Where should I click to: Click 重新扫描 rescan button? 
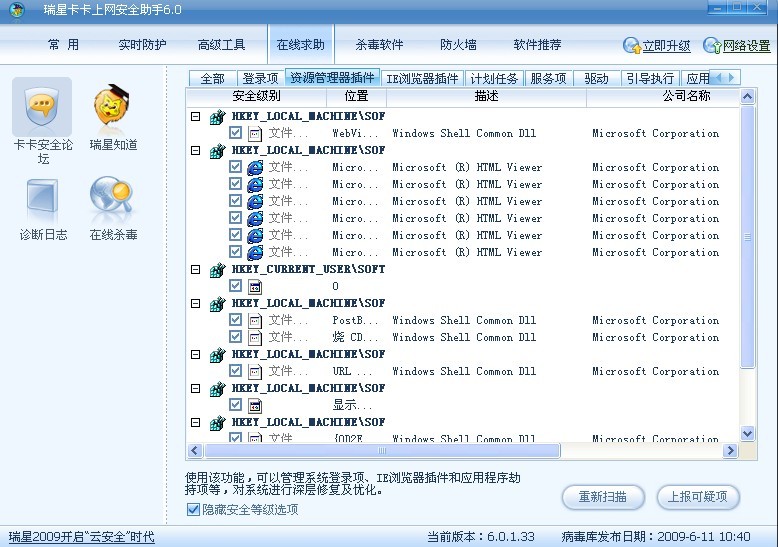click(x=603, y=497)
